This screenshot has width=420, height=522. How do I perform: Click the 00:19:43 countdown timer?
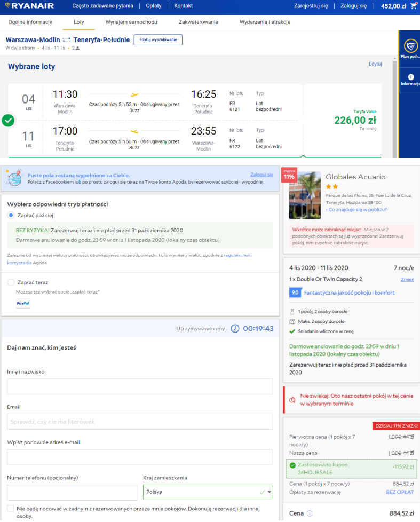tap(258, 329)
